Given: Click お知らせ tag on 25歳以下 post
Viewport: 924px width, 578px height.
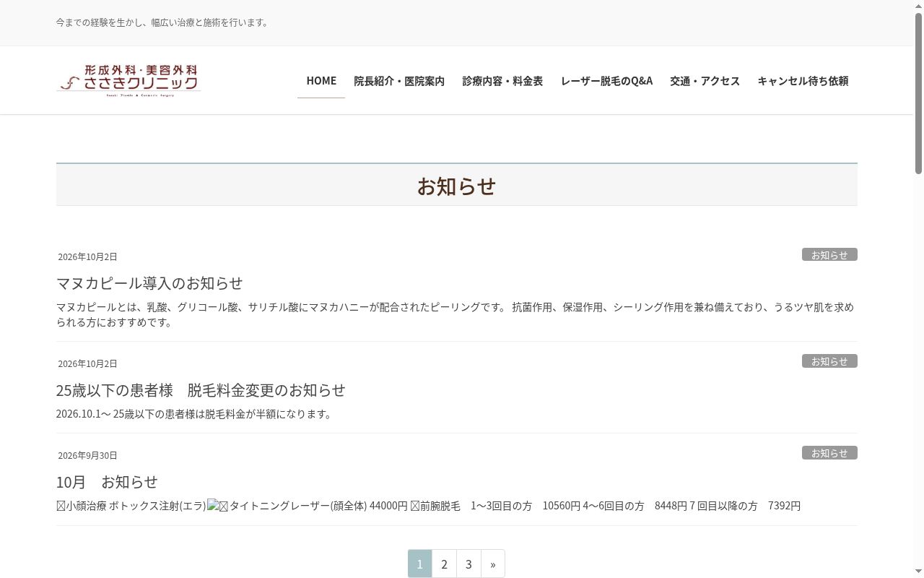Looking at the screenshot, I should (829, 361).
